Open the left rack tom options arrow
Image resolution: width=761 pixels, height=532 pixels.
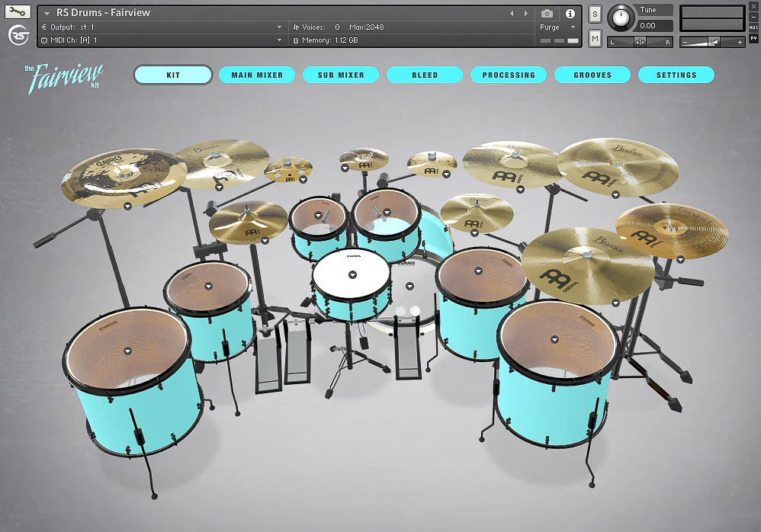(319, 216)
